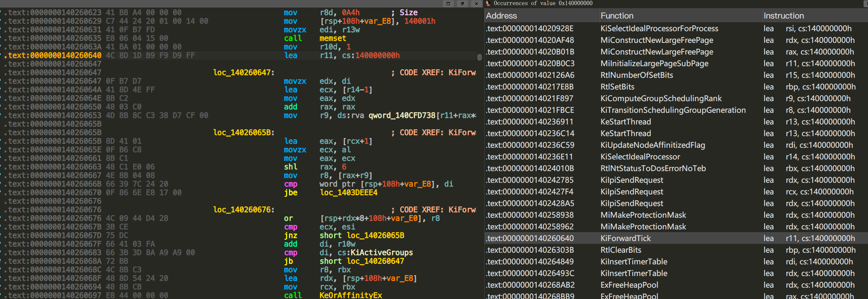Select the KiSelectIdealProcessor row at 140236E11
This screenshot has height=299, width=868.
point(676,157)
